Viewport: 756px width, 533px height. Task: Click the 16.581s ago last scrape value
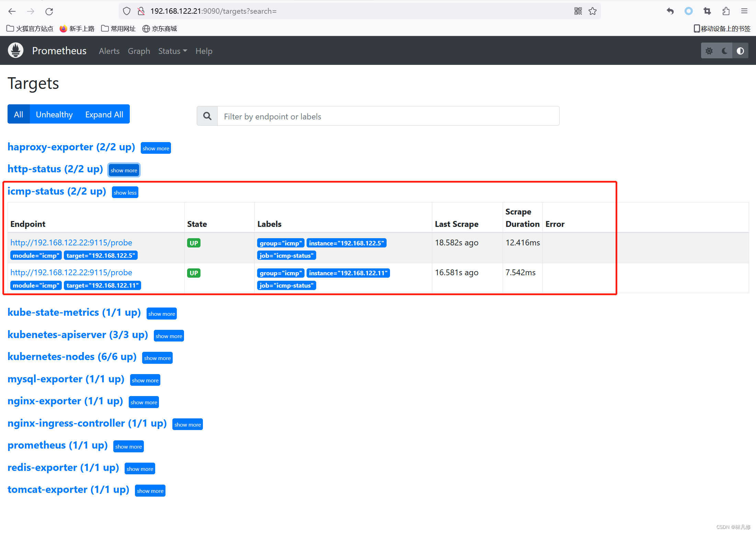tap(456, 273)
